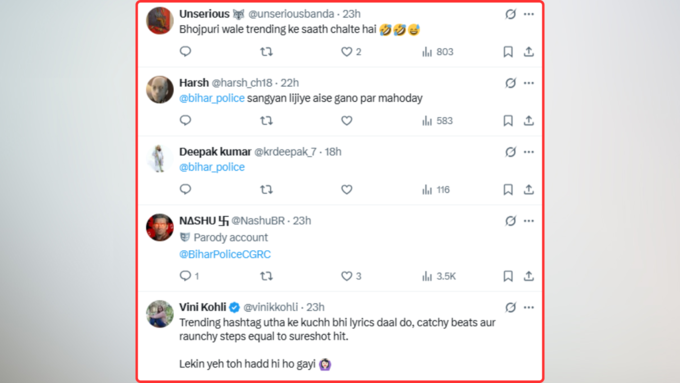
Task: View 3.5K views analytics on NASHU tweet
Action: pyautogui.click(x=438, y=276)
